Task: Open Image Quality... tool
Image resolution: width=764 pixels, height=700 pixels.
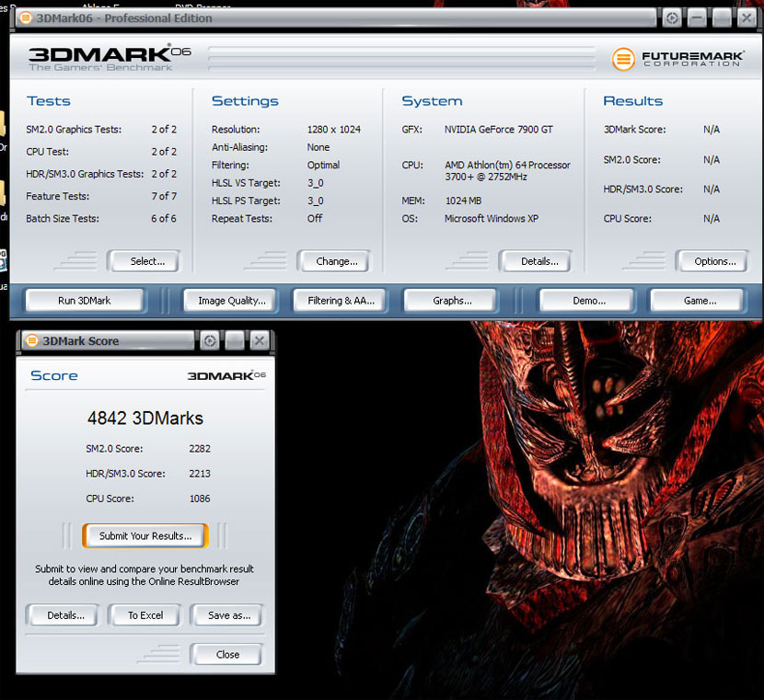Action: [230, 301]
